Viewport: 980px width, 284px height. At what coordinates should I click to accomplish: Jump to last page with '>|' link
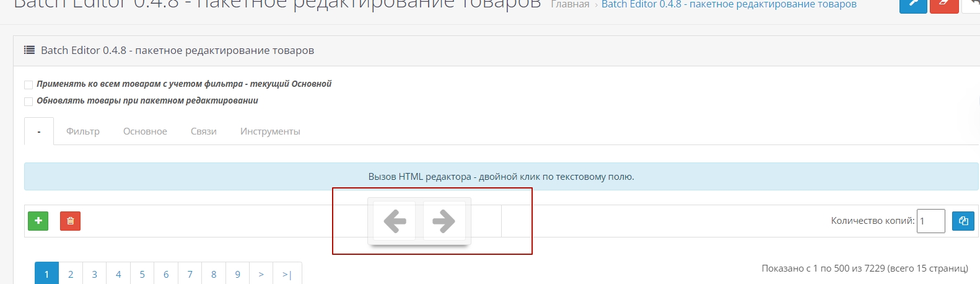coord(287,274)
